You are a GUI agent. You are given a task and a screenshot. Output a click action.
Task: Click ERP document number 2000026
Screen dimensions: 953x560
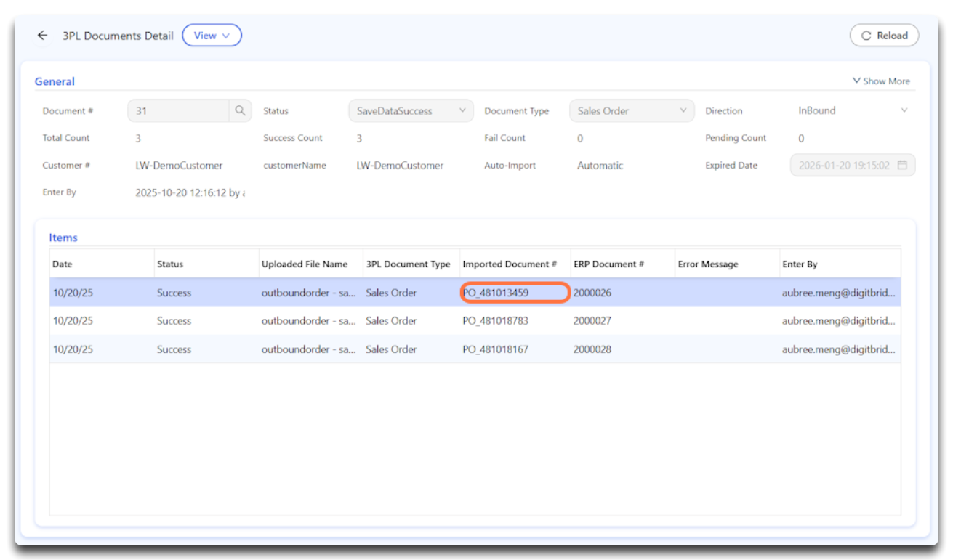coord(592,293)
